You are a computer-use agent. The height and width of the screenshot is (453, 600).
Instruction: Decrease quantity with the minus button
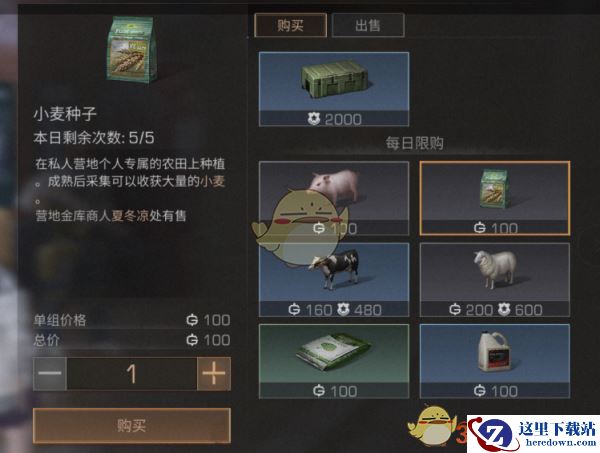(x=50, y=373)
